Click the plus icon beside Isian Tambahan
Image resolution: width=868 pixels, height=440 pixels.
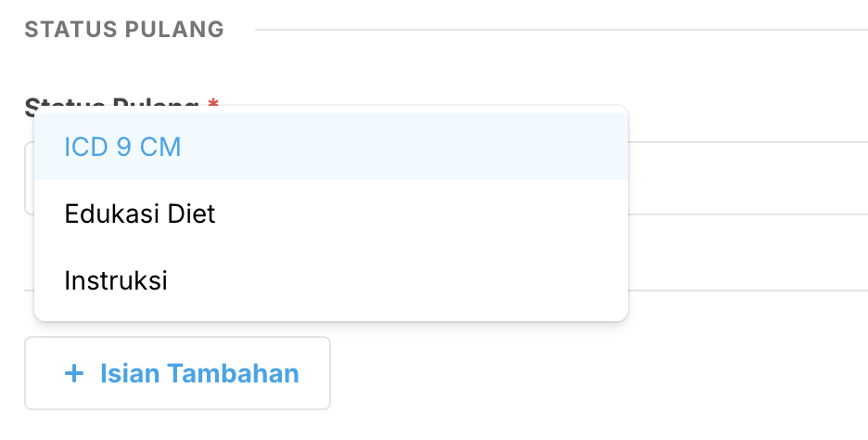pyautogui.click(x=74, y=374)
